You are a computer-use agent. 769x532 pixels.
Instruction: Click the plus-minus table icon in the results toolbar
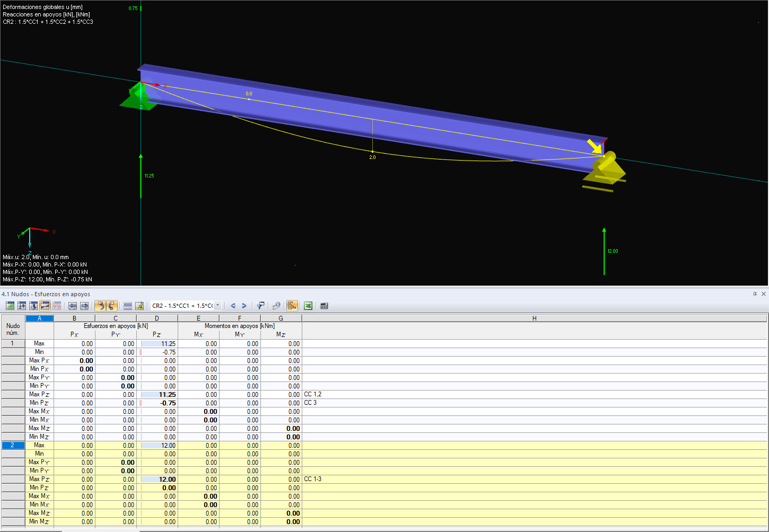click(22, 306)
